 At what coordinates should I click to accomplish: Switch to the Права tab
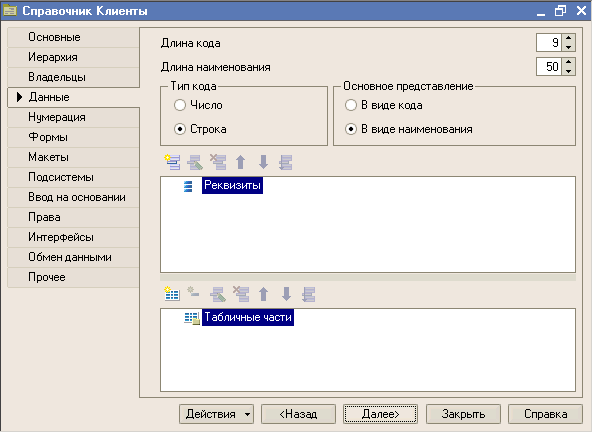73,217
